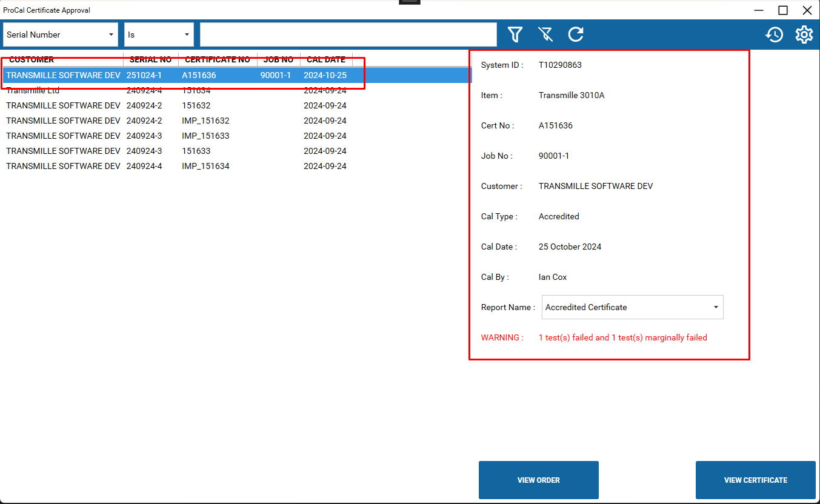Sort by the CERTIFICATE NO column header
This screenshot has width=820, height=504.
click(x=218, y=59)
